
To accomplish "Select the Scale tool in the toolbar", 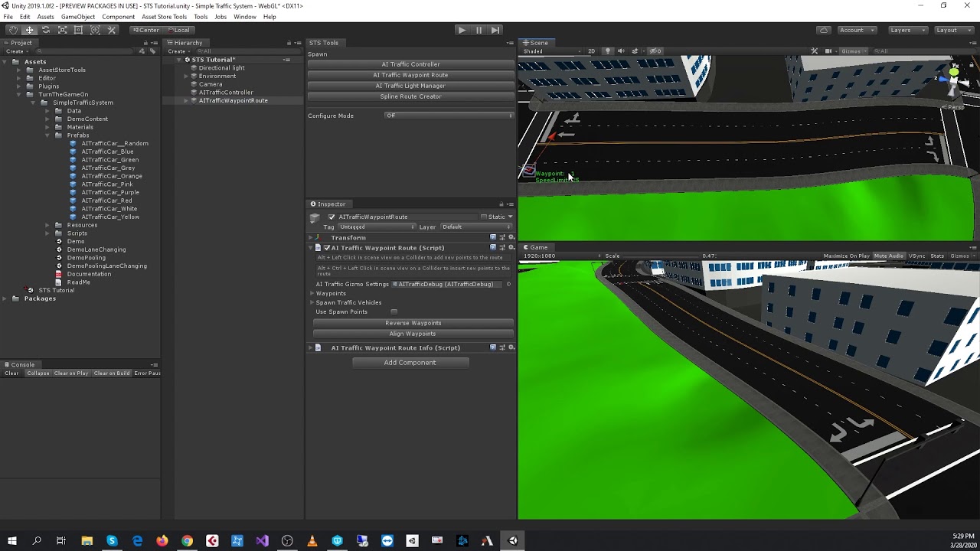I will coord(62,30).
